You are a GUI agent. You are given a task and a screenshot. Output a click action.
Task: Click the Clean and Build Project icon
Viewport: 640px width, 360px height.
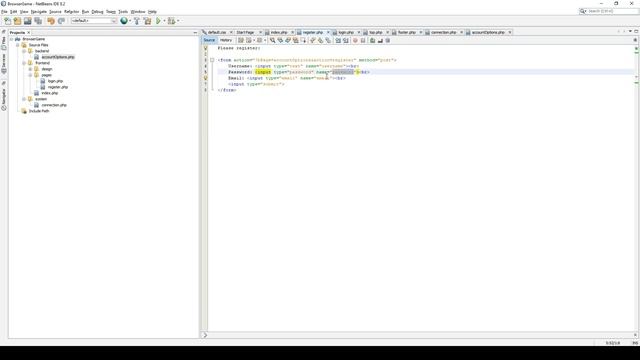(147, 21)
